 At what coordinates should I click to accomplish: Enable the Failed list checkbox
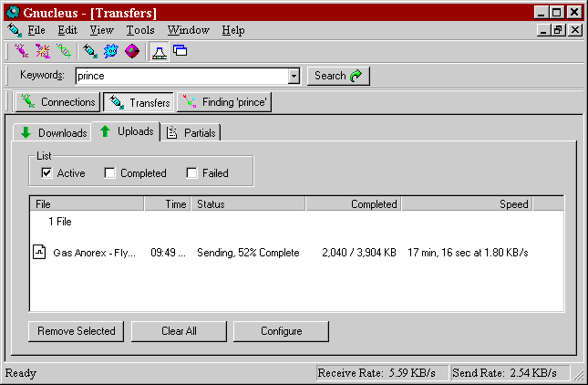191,173
